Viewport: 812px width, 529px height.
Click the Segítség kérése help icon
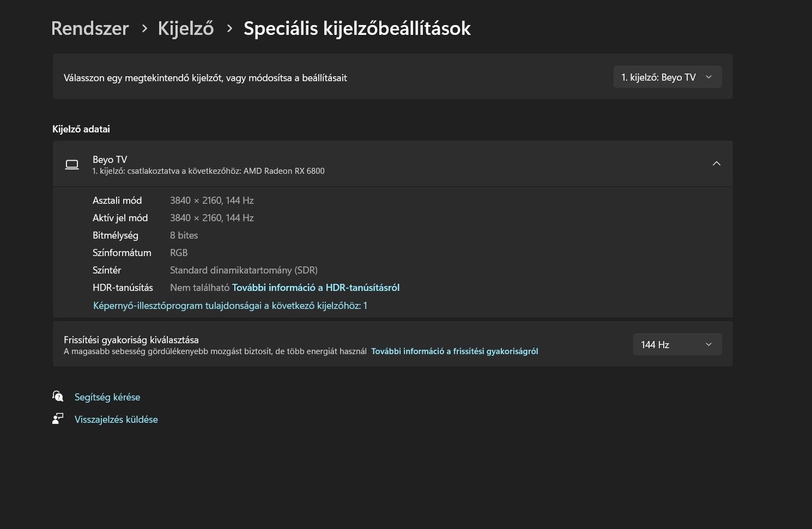point(58,396)
